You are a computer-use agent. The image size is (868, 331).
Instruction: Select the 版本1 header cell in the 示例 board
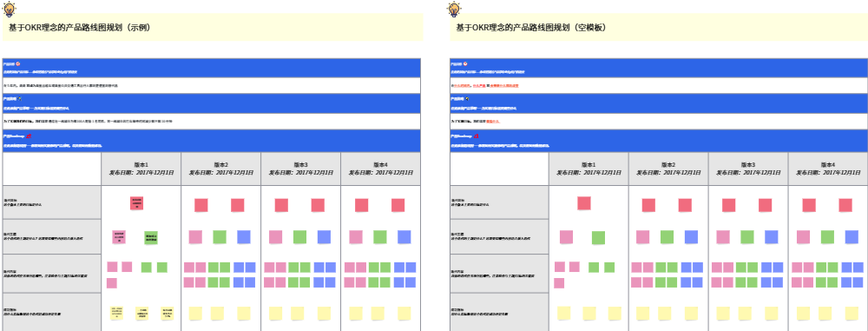141,169
